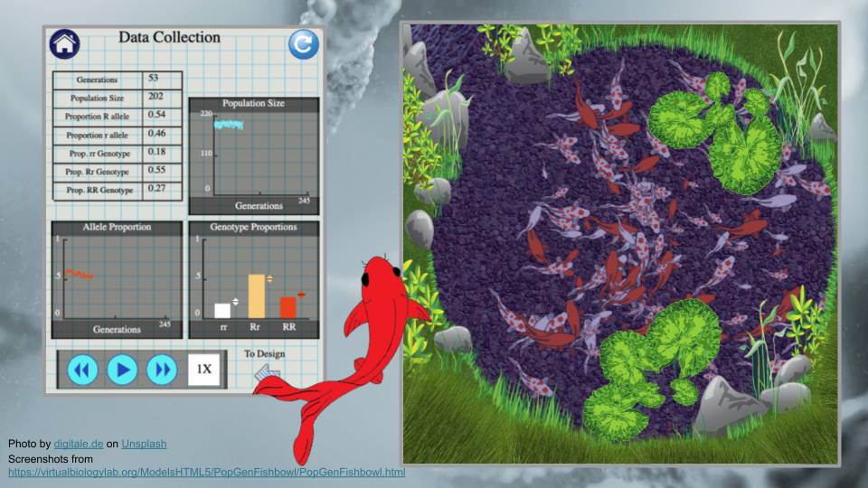Open the Unsplash link
Screen dimensions: 868x488
point(144,444)
